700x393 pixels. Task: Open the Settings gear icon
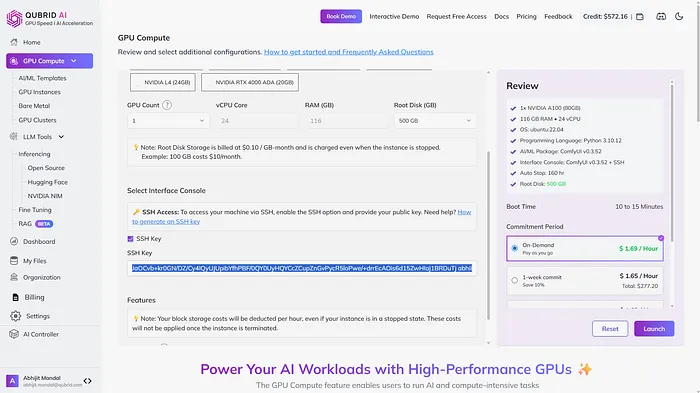click(16, 316)
